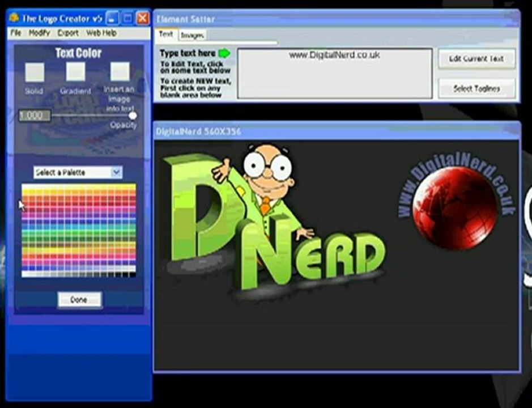Viewport: 532px width, 408px height.
Task: Click the Opacity slider handle
Action: click(x=133, y=116)
